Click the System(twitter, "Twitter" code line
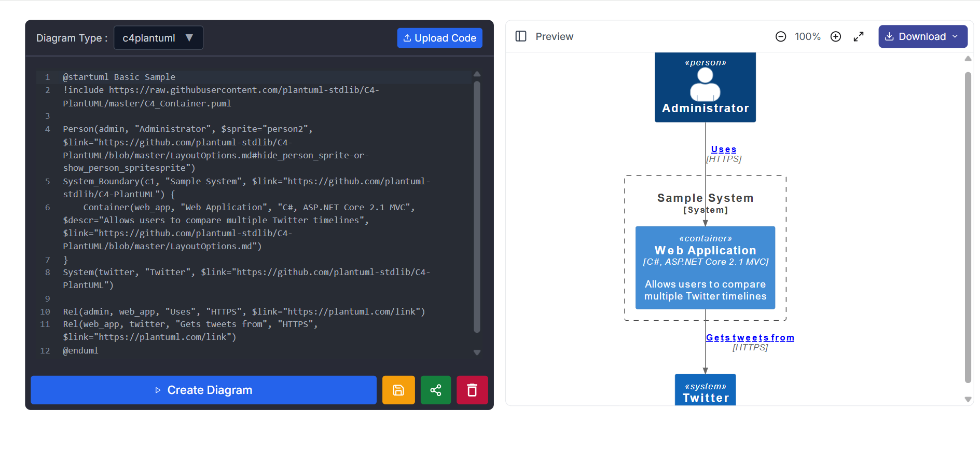The width and height of the screenshot is (980, 449). (246, 279)
